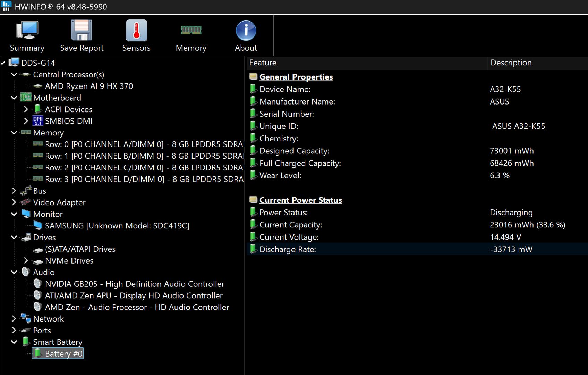Click the Manufacturer Name value ASUS
588x375 pixels.
[x=500, y=102]
